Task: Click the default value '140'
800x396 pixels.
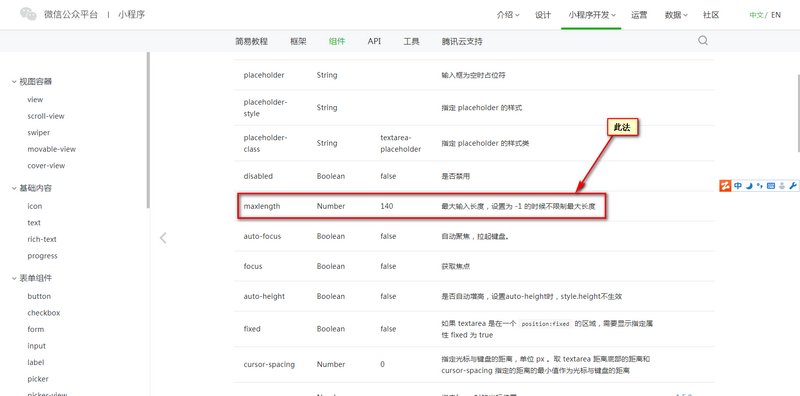Action: 387,206
